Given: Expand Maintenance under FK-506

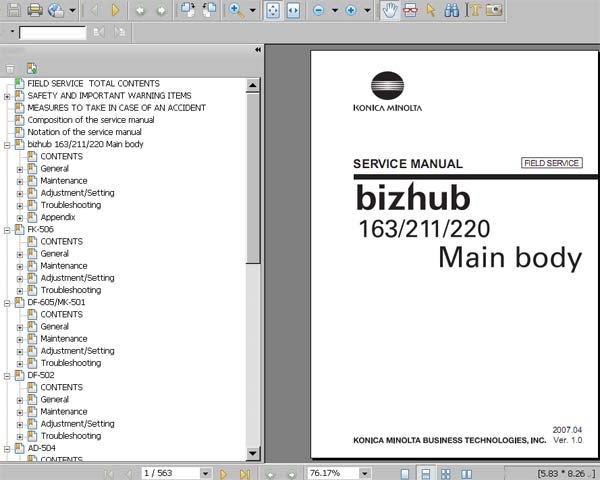Looking at the screenshot, I should 20,267.
